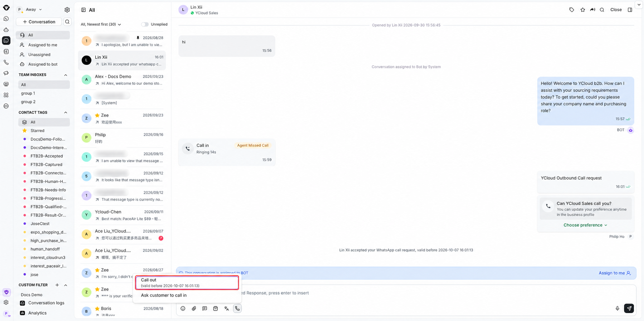Collapse the TEAM INBOXES section
The width and height of the screenshot is (644, 321).
[66, 75]
